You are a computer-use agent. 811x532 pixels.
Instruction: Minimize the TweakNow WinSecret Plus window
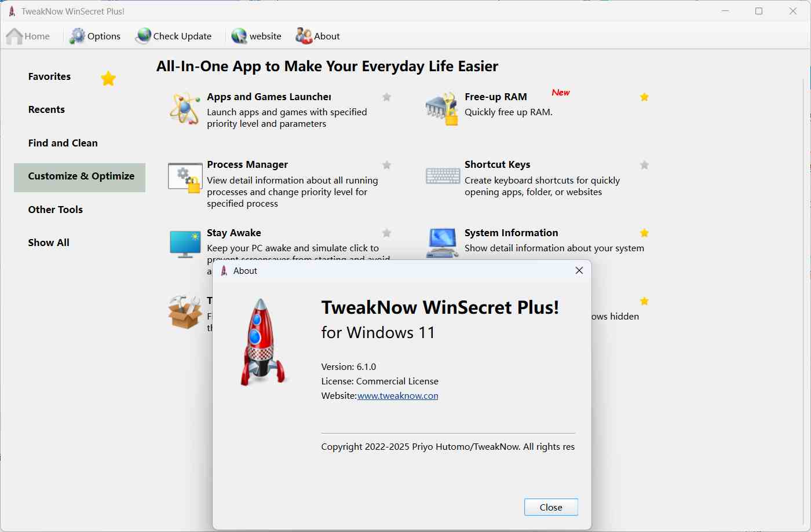[725, 11]
